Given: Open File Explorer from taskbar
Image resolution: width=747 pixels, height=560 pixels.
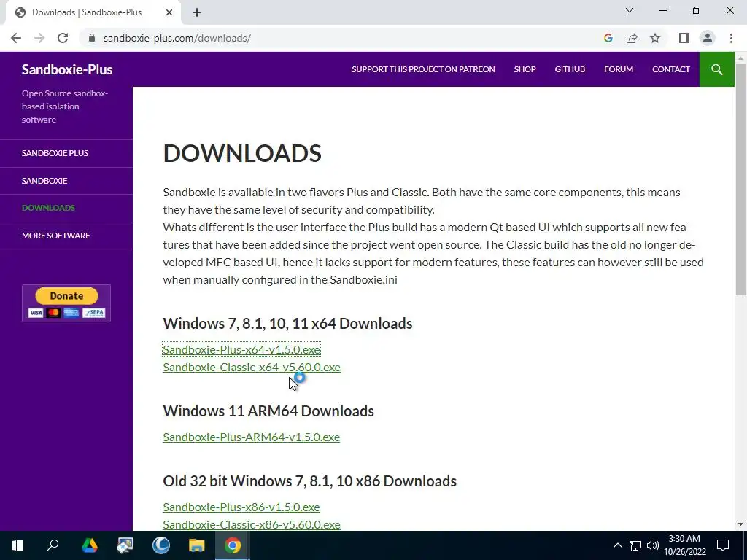Looking at the screenshot, I should point(196,545).
